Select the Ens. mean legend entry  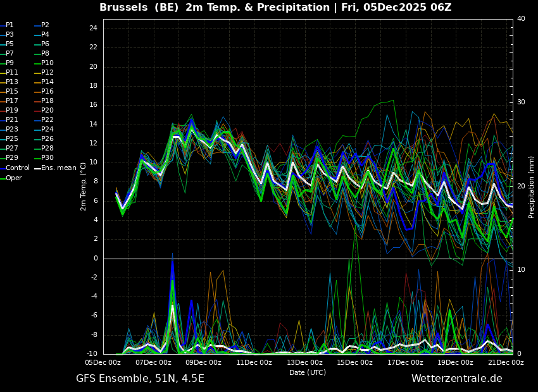pyautogui.click(x=56, y=168)
